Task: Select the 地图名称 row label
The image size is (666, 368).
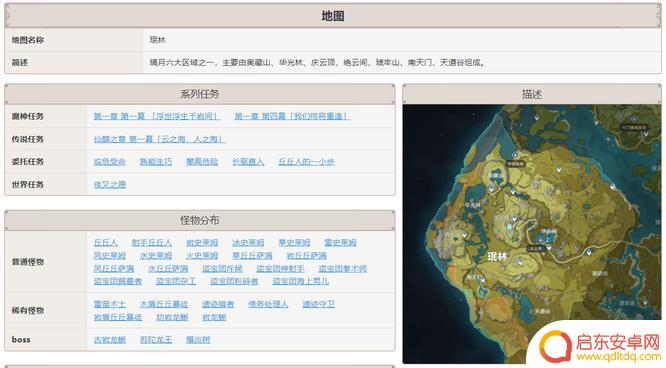Action: [x=28, y=40]
